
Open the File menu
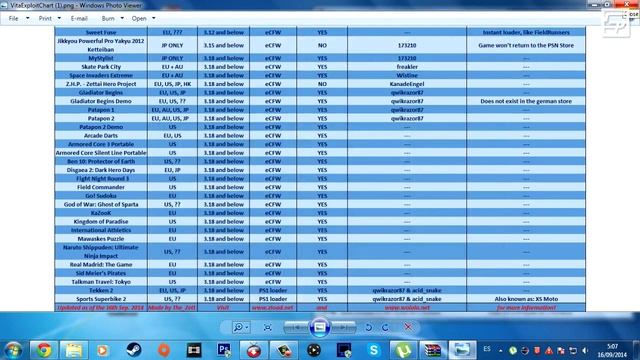coord(13,18)
